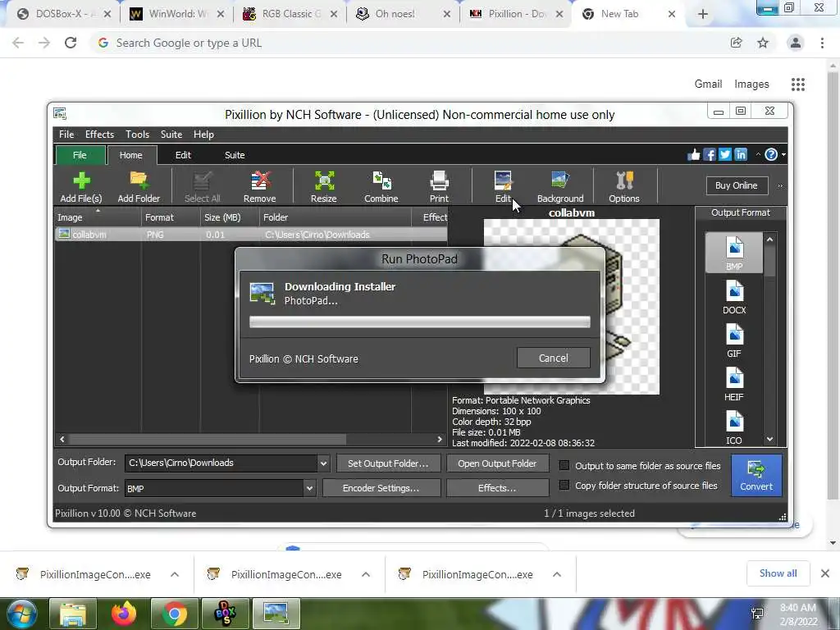Open the Help menu
Image resolution: width=840 pixels, height=630 pixels.
203,135
